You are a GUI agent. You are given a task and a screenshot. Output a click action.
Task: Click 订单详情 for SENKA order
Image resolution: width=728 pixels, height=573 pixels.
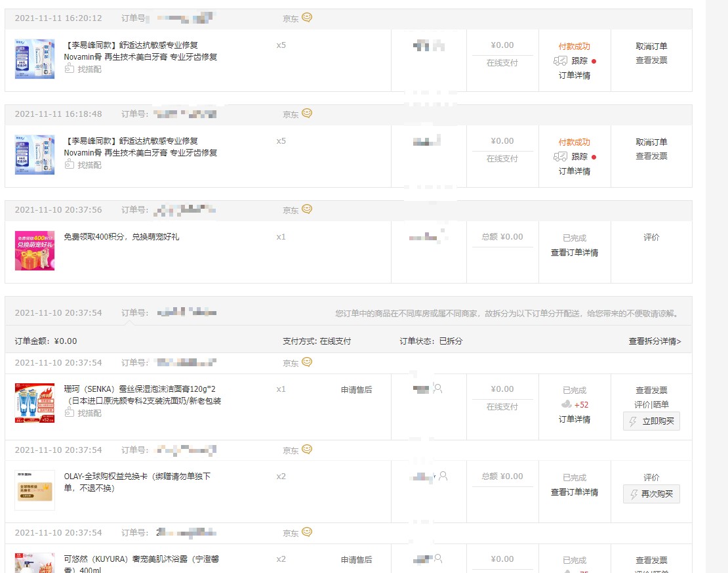point(575,419)
